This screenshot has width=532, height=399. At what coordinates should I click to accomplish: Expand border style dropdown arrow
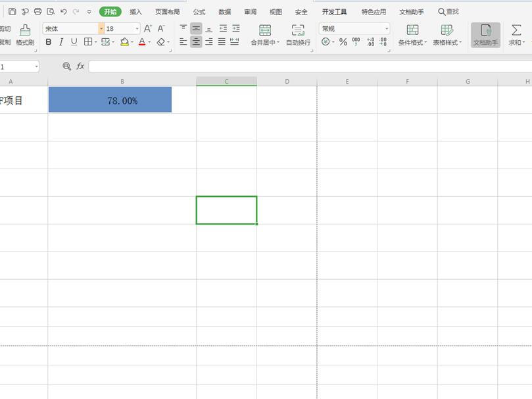click(x=95, y=42)
